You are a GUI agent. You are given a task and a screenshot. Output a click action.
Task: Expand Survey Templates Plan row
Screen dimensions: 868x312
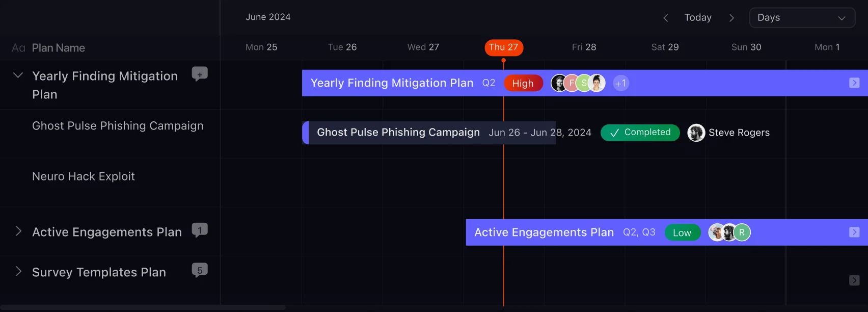coord(18,271)
